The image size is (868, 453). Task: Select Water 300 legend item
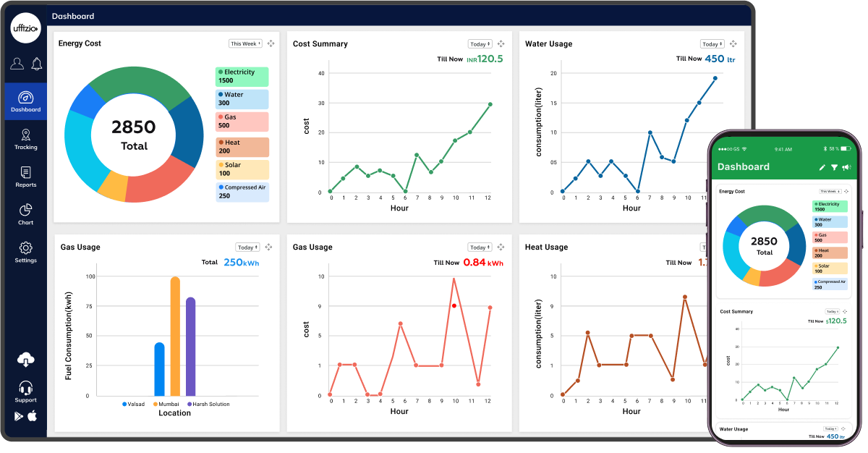pyautogui.click(x=242, y=99)
